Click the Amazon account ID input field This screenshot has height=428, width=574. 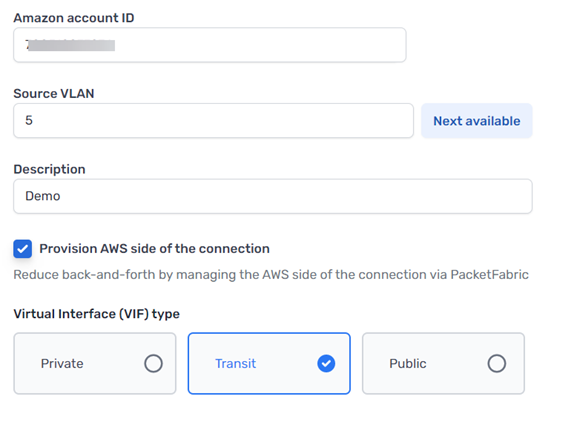coord(210,45)
